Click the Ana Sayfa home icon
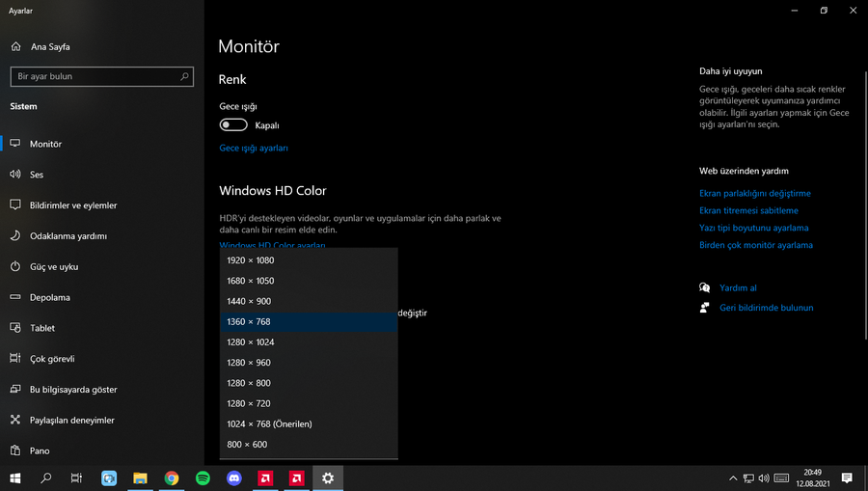The width and height of the screenshot is (868, 491). 16,46
